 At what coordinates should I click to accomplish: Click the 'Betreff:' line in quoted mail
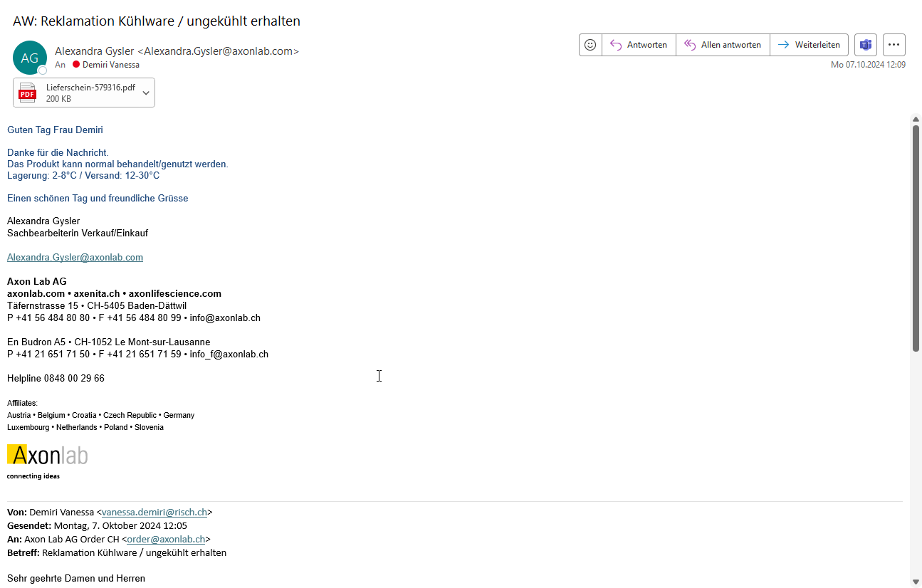click(x=117, y=552)
